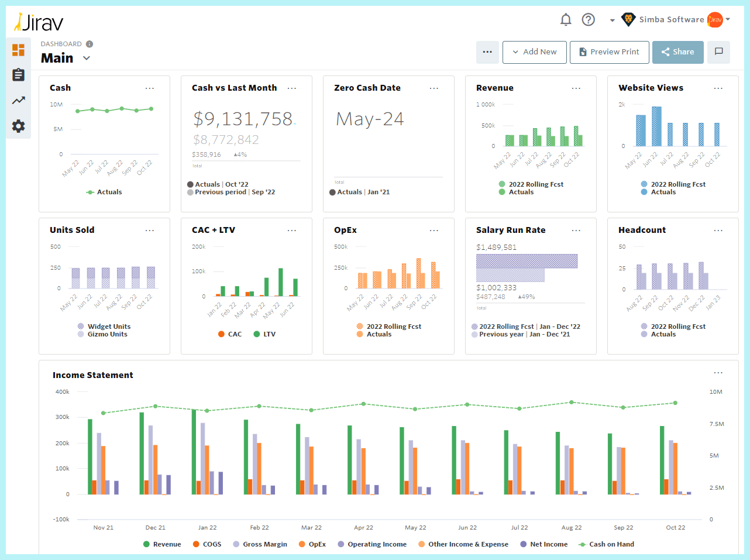Screen dimensions: 750x560
Task: Click the chat bubble icon near Share
Action: (x=718, y=52)
